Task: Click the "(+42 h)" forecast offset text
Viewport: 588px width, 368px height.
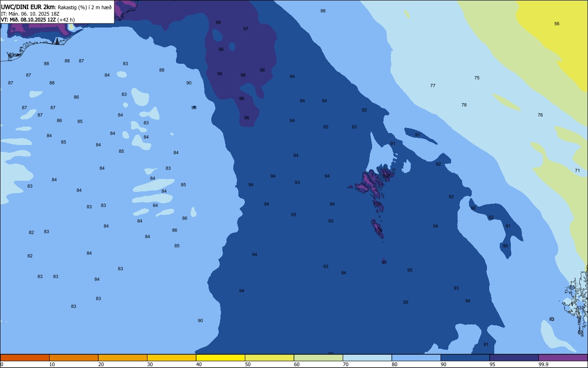Action: click(x=66, y=20)
